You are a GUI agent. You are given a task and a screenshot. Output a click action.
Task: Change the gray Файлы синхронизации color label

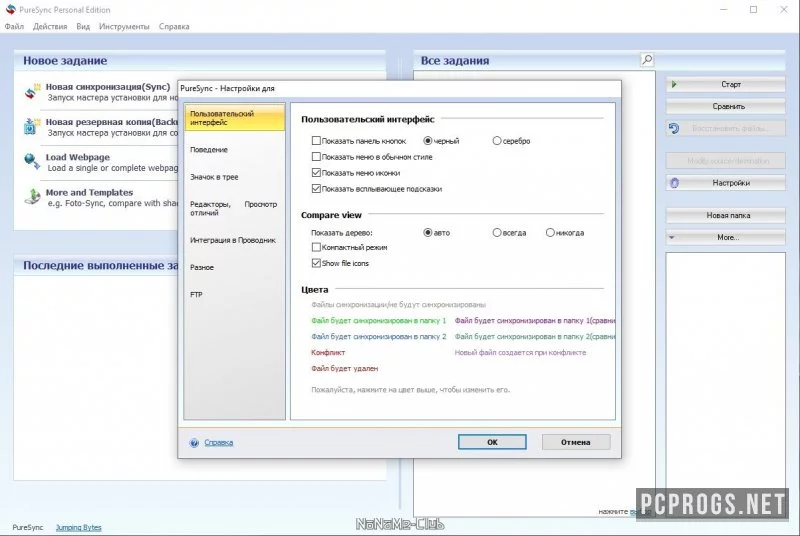[398, 304]
